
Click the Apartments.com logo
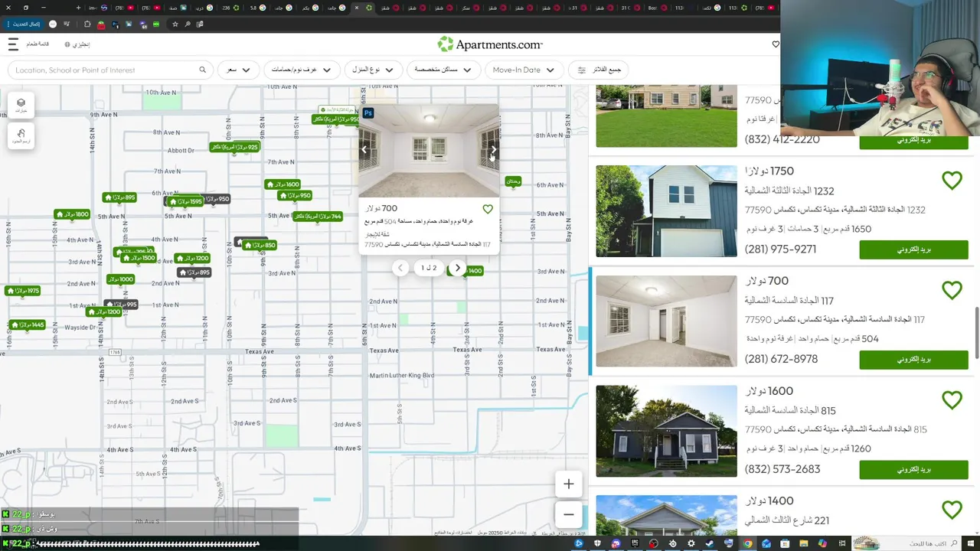(x=490, y=44)
